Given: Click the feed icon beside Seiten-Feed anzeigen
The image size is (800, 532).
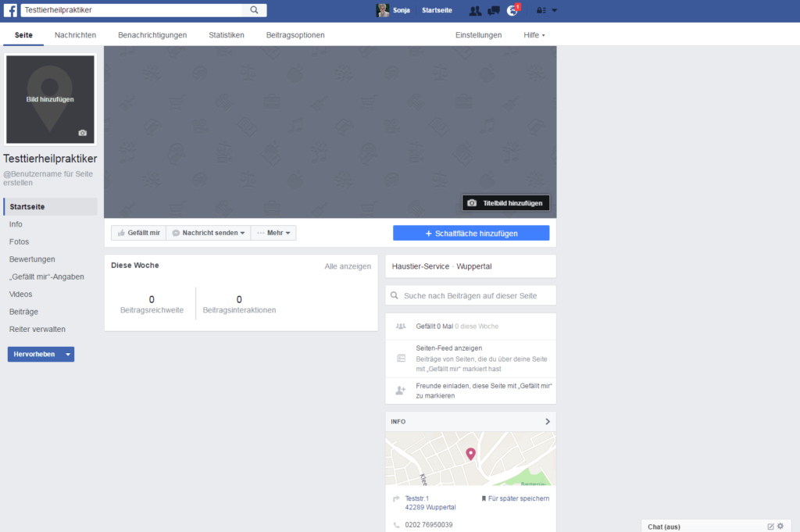Looking at the screenshot, I should (401, 358).
